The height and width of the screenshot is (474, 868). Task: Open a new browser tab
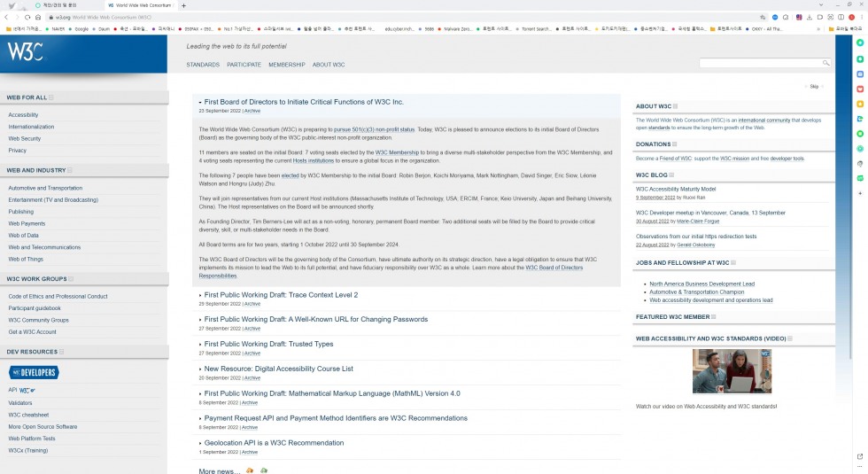184,5
